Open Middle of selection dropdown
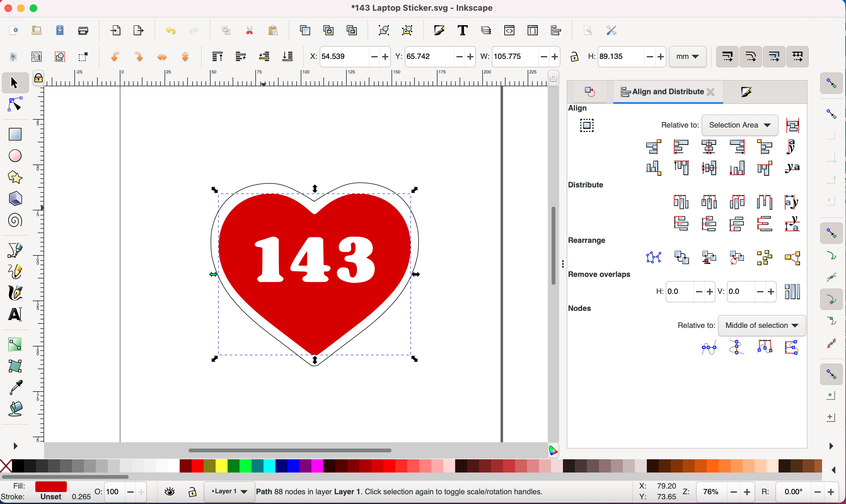 point(762,325)
